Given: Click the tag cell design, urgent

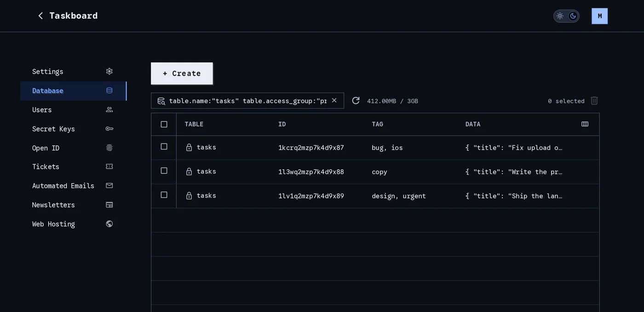Looking at the screenshot, I should 399,196.
